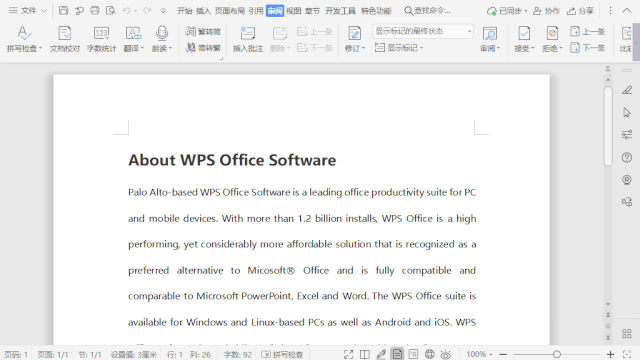
Task: Open the 显示标记 dropdown menu
Action: click(399, 48)
